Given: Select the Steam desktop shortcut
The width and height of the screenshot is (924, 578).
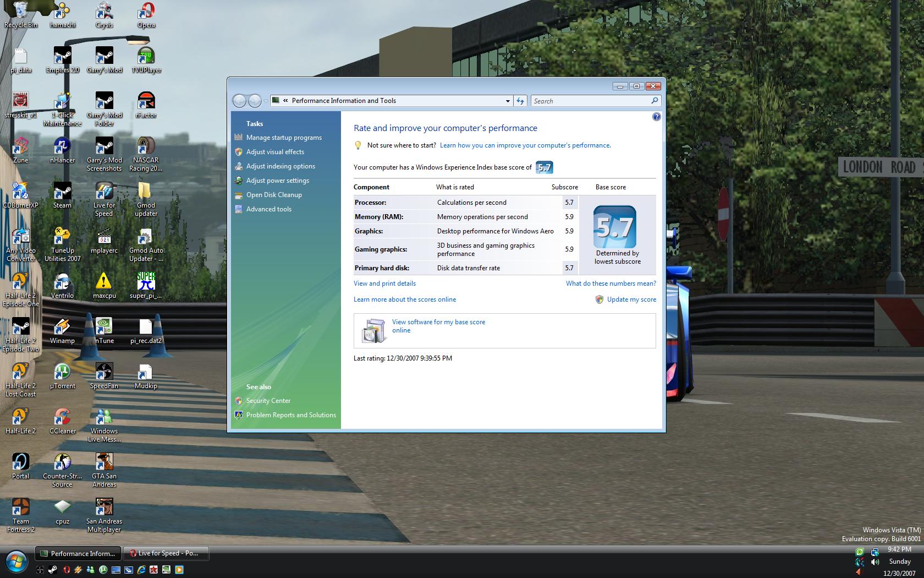Looking at the screenshot, I should 62,195.
